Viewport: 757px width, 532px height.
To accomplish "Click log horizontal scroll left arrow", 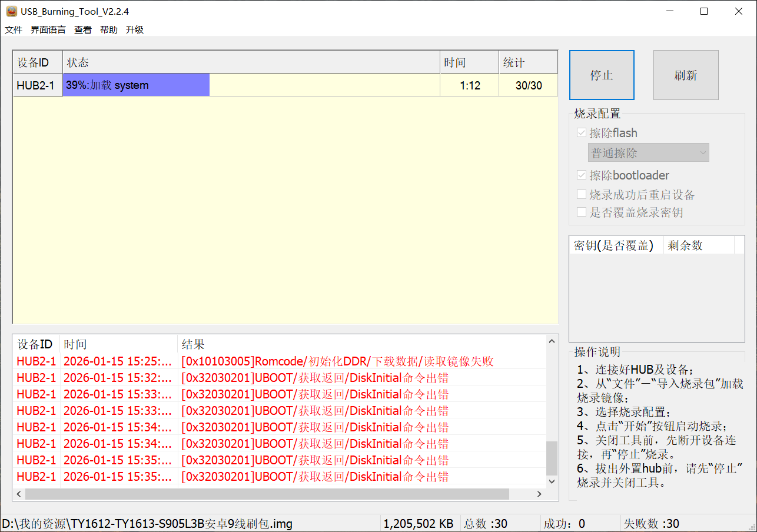I will (x=19, y=494).
